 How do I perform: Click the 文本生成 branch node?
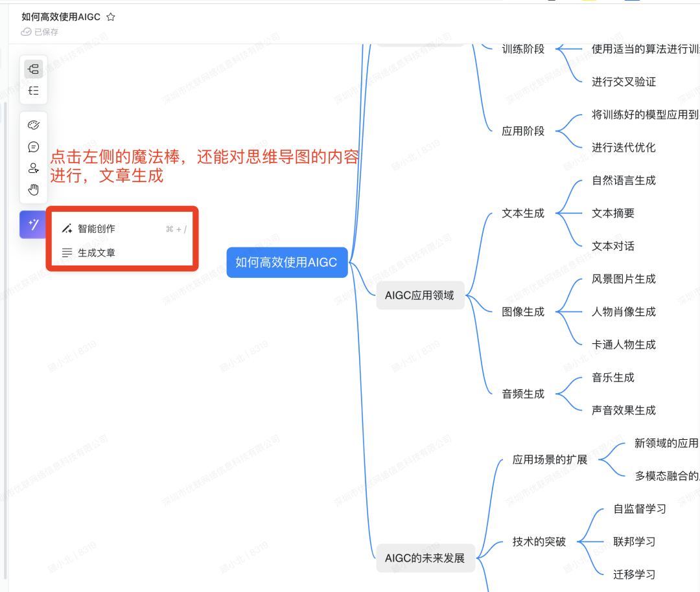pyautogui.click(x=523, y=214)
